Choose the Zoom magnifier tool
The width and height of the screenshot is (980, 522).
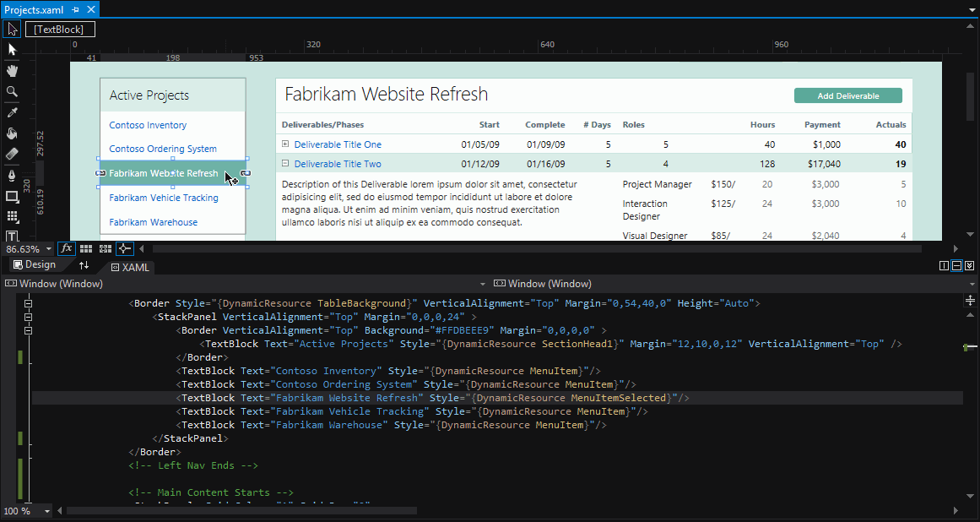pyautogui.click(x=12, y=91)
